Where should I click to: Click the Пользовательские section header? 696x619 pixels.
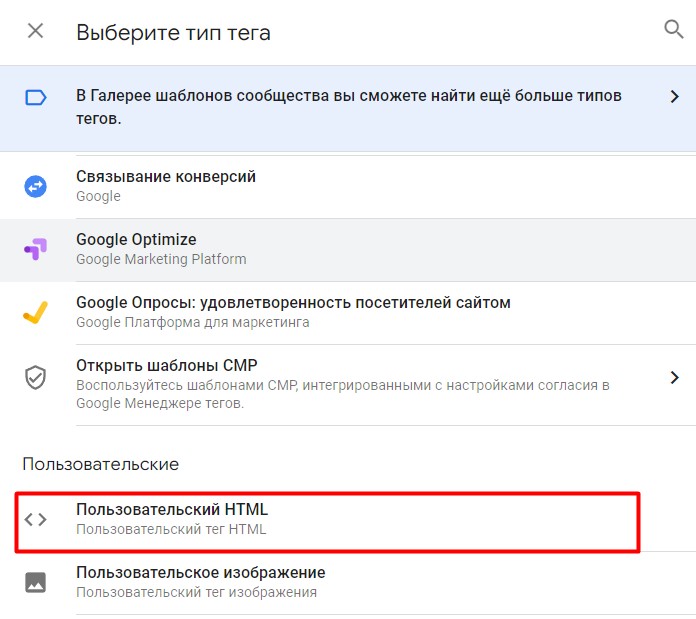coord(100,464)
